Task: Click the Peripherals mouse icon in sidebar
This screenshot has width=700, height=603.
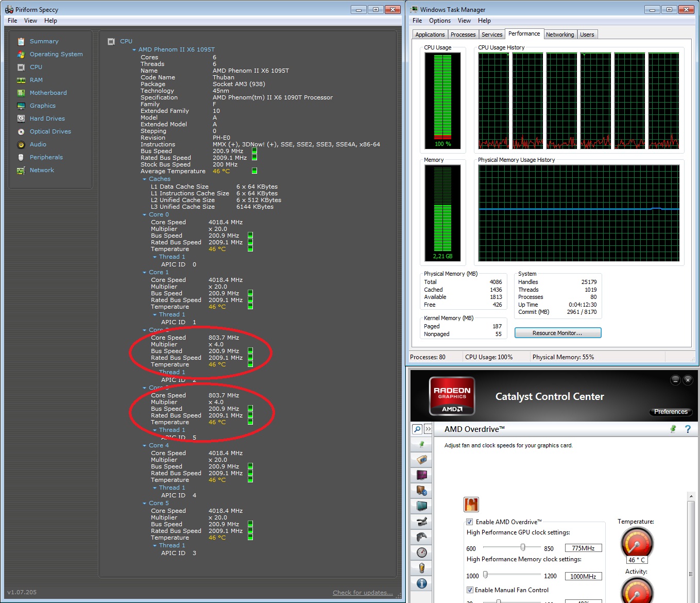Action: (21, 157)
